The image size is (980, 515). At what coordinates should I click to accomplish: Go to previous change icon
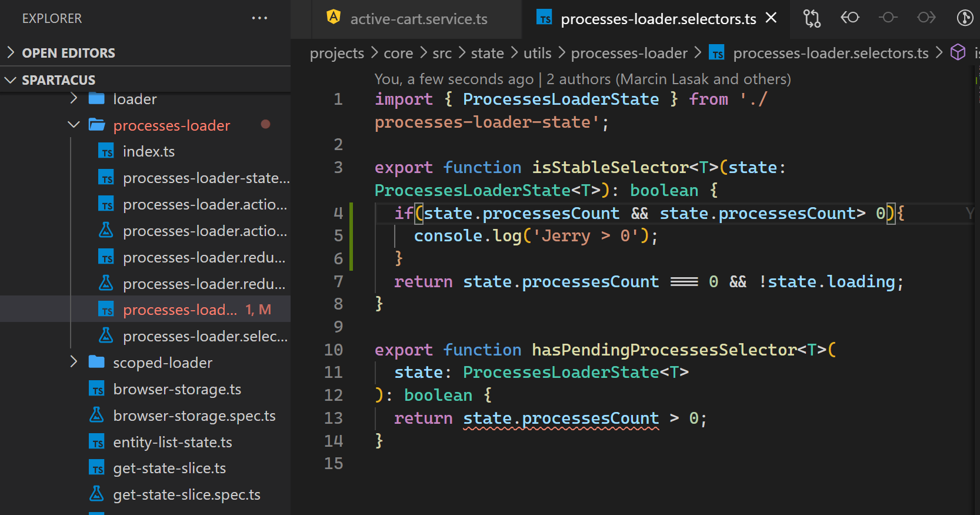pos(850,18)
